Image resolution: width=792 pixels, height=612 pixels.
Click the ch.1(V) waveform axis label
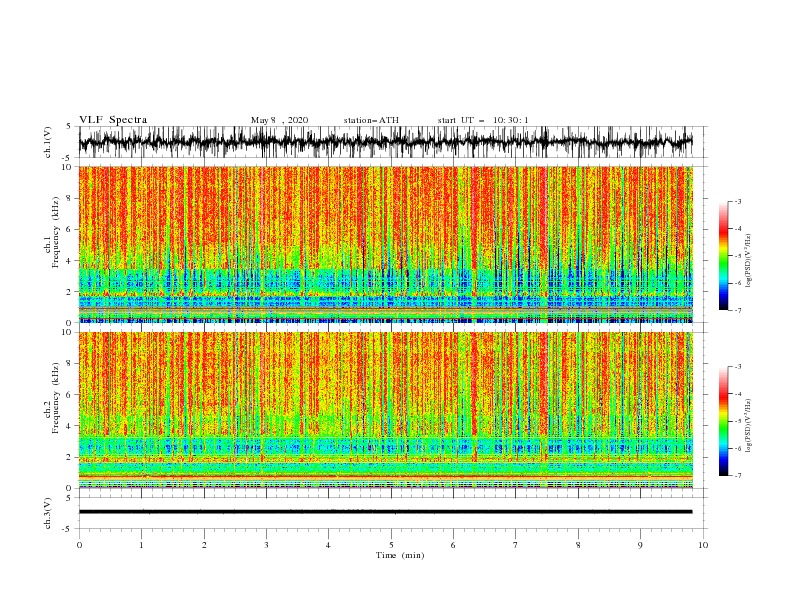[x=48, y=142]
